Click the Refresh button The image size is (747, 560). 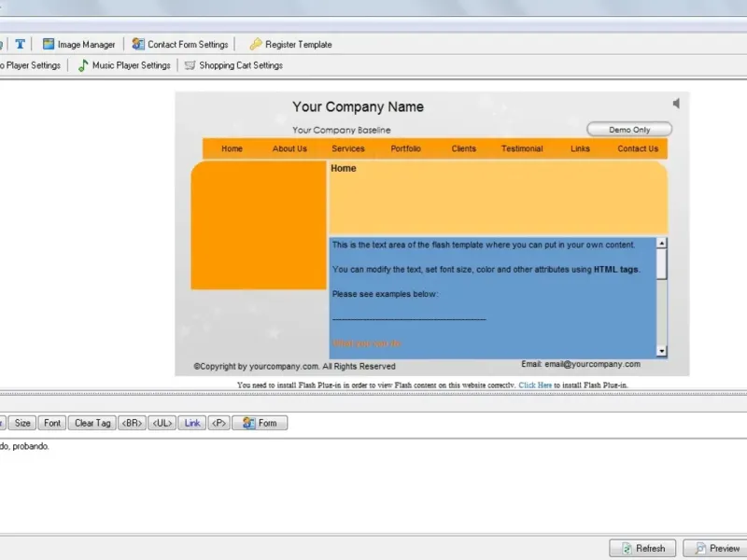tap(642, 549)
